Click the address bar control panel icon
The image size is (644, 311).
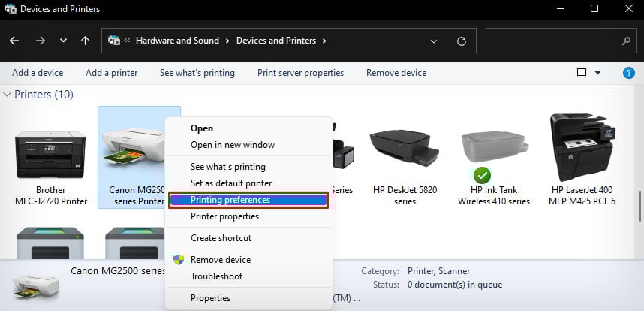tap(114, 41)
